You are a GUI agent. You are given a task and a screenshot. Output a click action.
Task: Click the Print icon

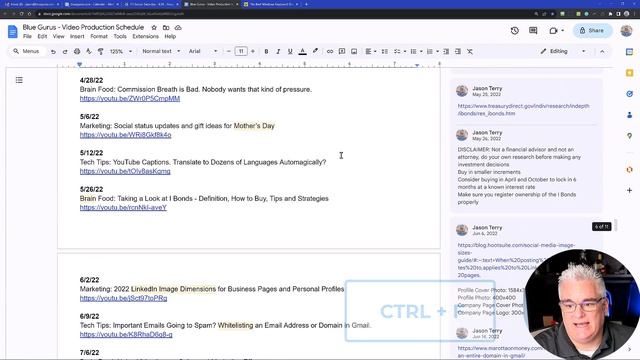click(77, 51)
